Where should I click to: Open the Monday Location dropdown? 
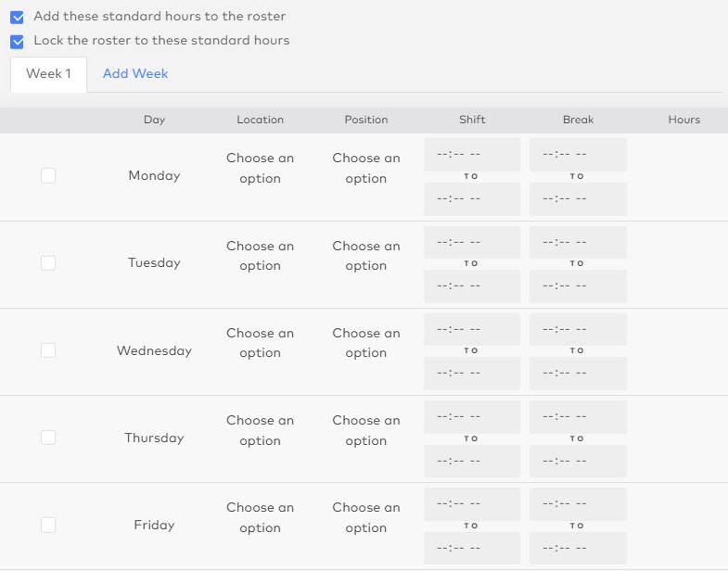[260, 168]
